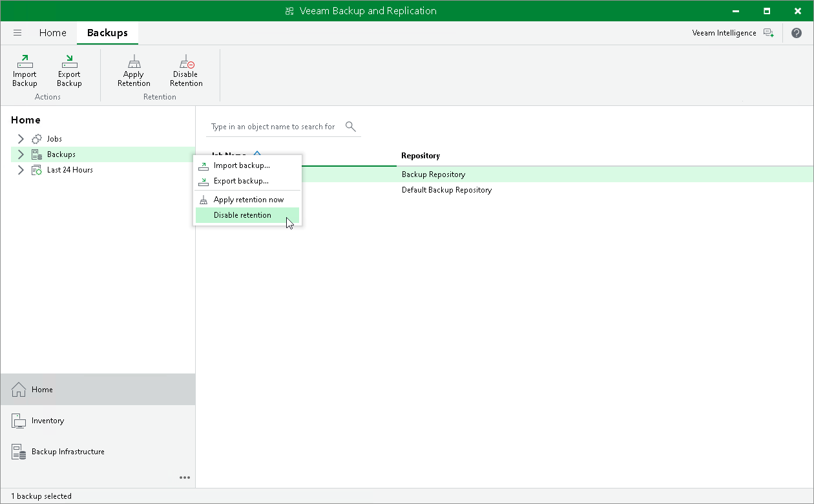The height and width of the screenshot is (504, 814).
Task: Click the Last 24 Hours node icon
Action: [x=37, y=170]
